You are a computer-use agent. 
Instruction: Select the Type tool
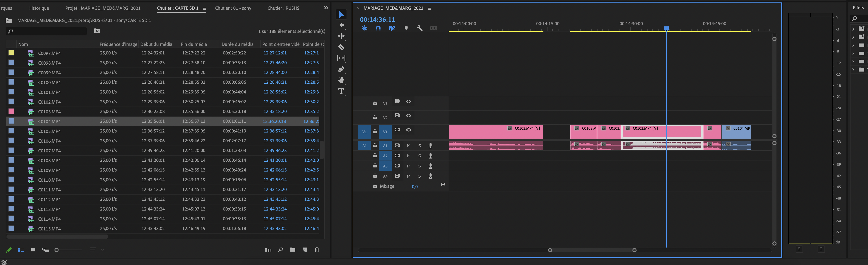click(341, 91)
